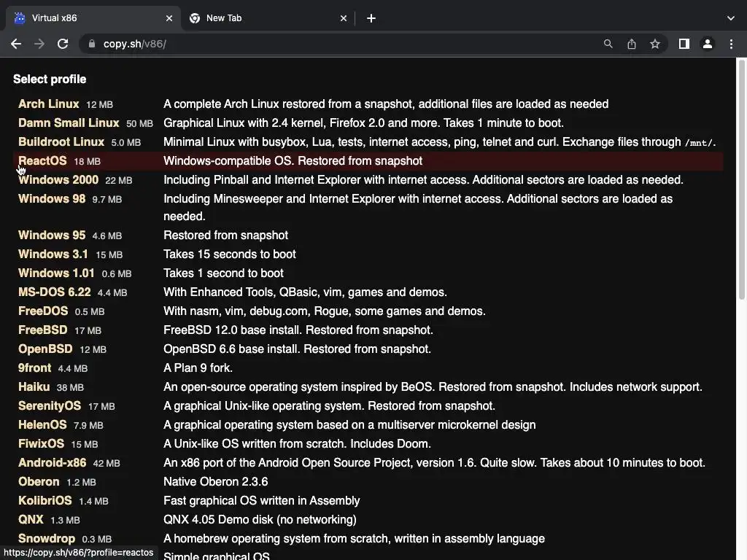Click the browser back arrow
Viewport: 747px width, 560px height.
16,44
